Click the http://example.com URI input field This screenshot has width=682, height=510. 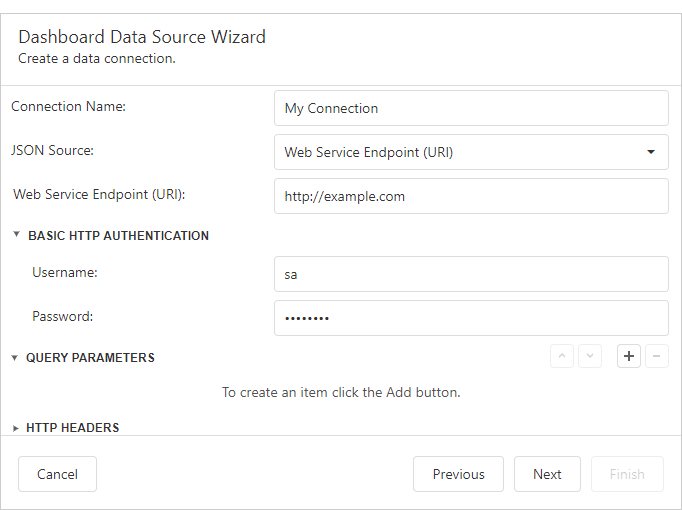click(x=470, y=196)
